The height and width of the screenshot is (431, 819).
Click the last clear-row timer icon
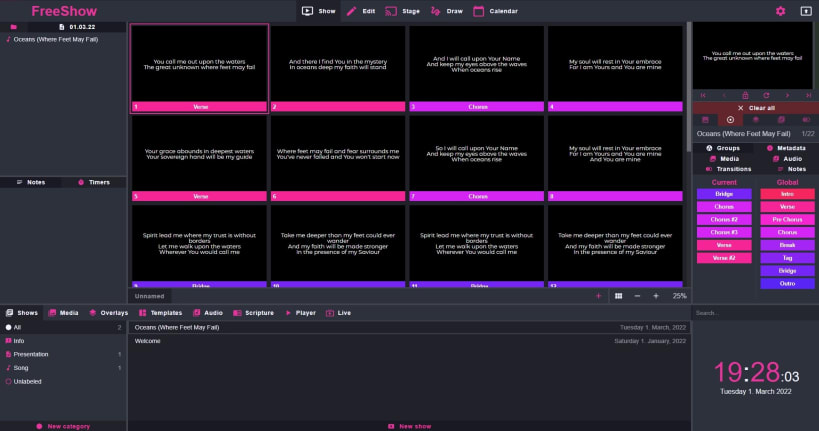tap(806, 120)
